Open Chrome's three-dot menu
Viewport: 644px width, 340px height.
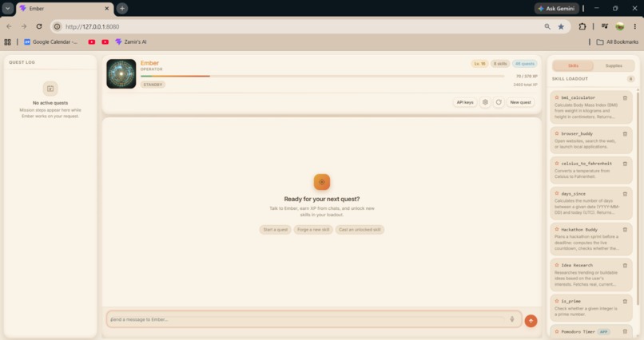click(x=634, y=26)
